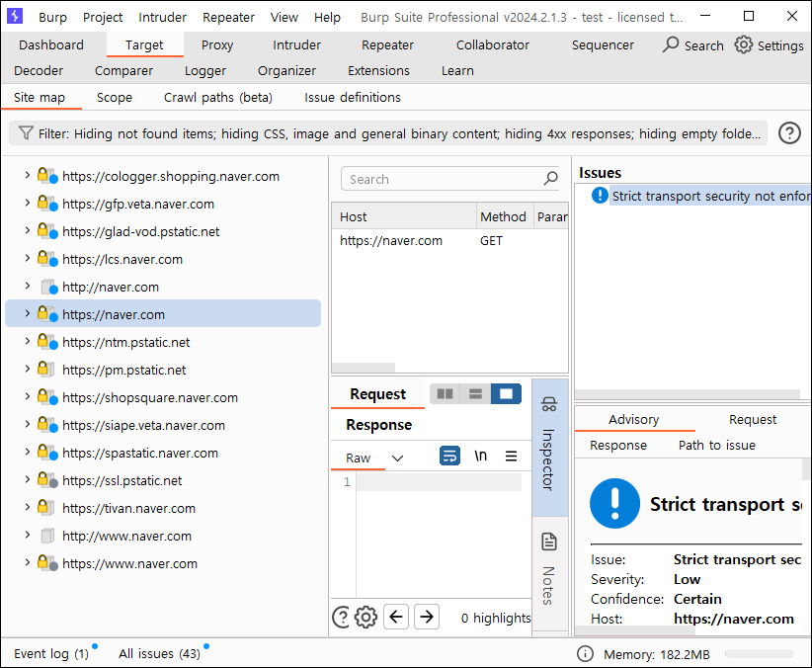This screenshot has height=668, width=812.
Task: Select https://siape.veta.naver.com tree row
Action: 163,425
